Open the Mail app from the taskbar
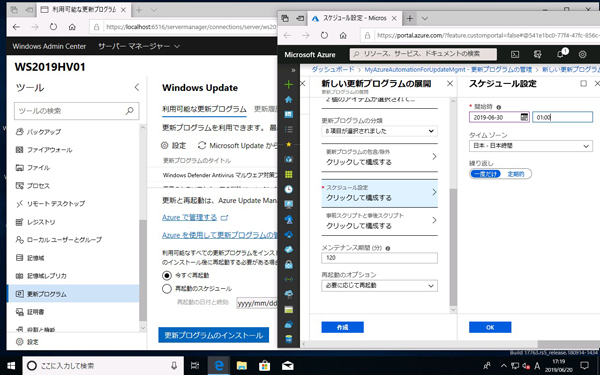 pos(287,366)
